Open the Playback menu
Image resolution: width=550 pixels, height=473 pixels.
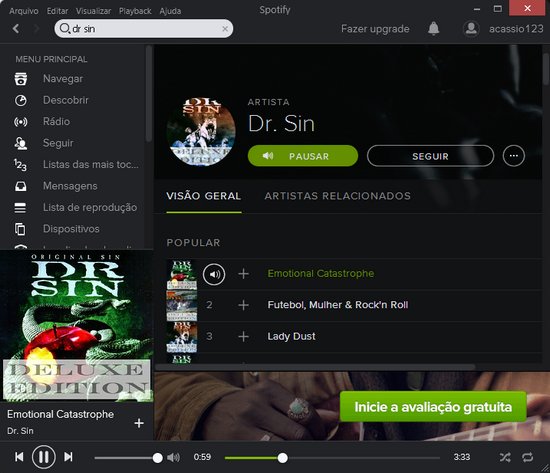coord(135,11)
